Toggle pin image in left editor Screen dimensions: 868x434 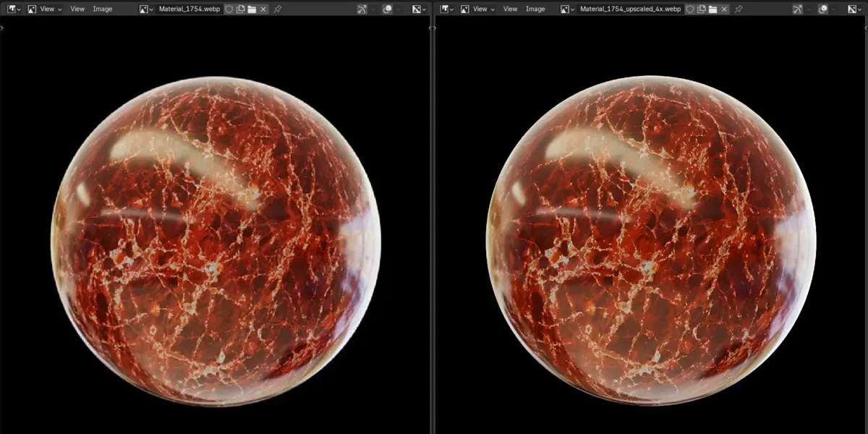point(277,9)
